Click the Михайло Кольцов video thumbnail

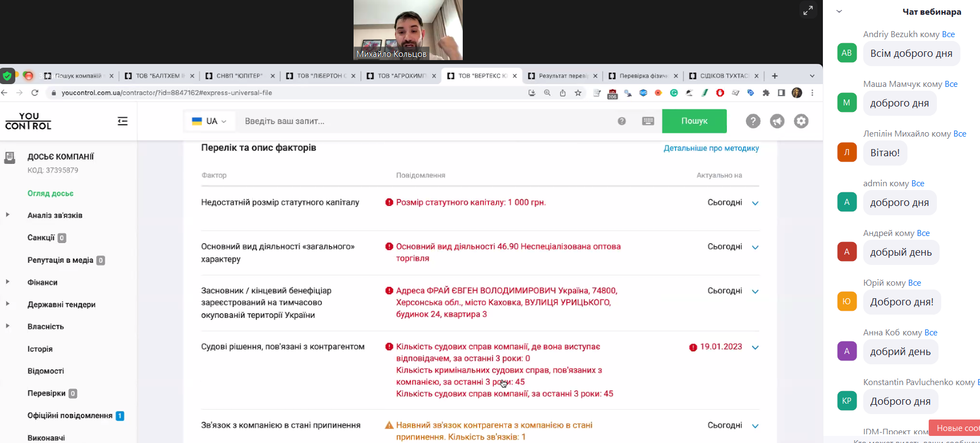[x=408, y=30]
